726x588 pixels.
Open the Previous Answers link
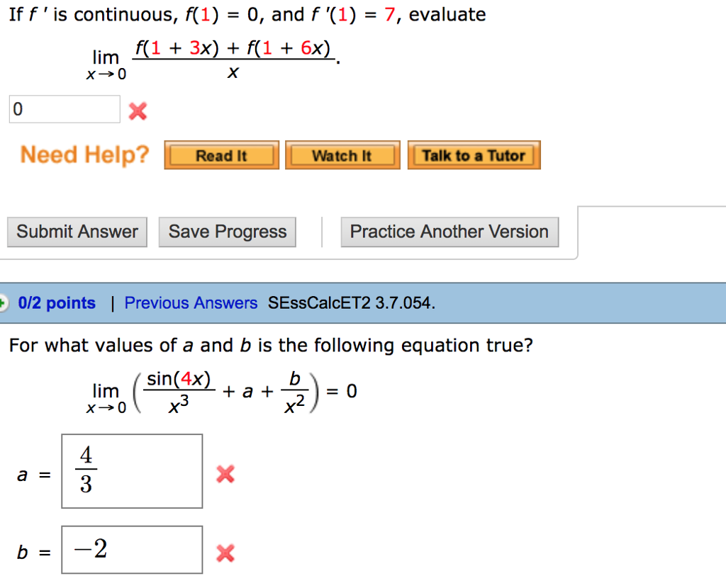click(x=190, y=303)
